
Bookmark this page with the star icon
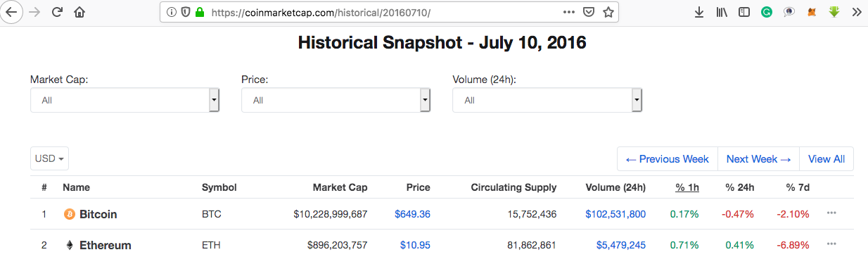click(608, 12)
